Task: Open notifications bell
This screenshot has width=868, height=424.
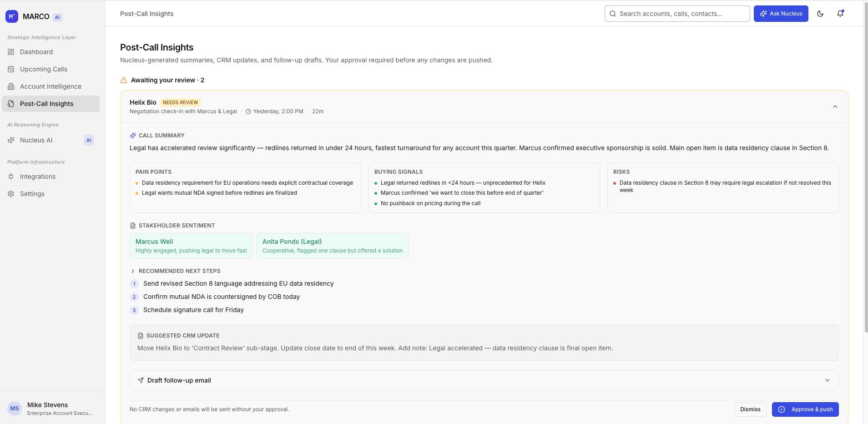Action: tap(840, 14)
